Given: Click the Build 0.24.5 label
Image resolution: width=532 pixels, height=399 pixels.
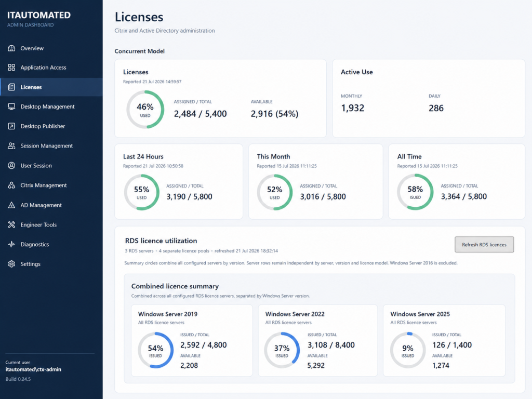Looking at the screenshot, I should (18, 379).
